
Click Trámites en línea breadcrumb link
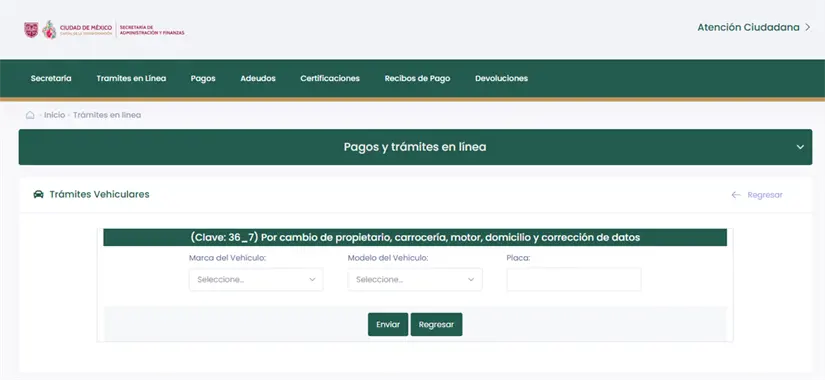point(107,115)
